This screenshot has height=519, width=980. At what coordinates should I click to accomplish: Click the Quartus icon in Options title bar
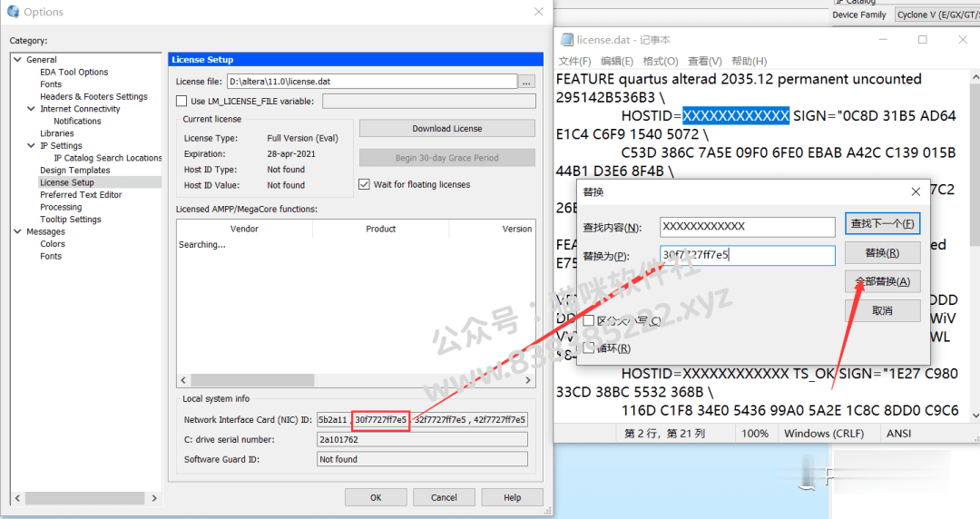(13, 12)
